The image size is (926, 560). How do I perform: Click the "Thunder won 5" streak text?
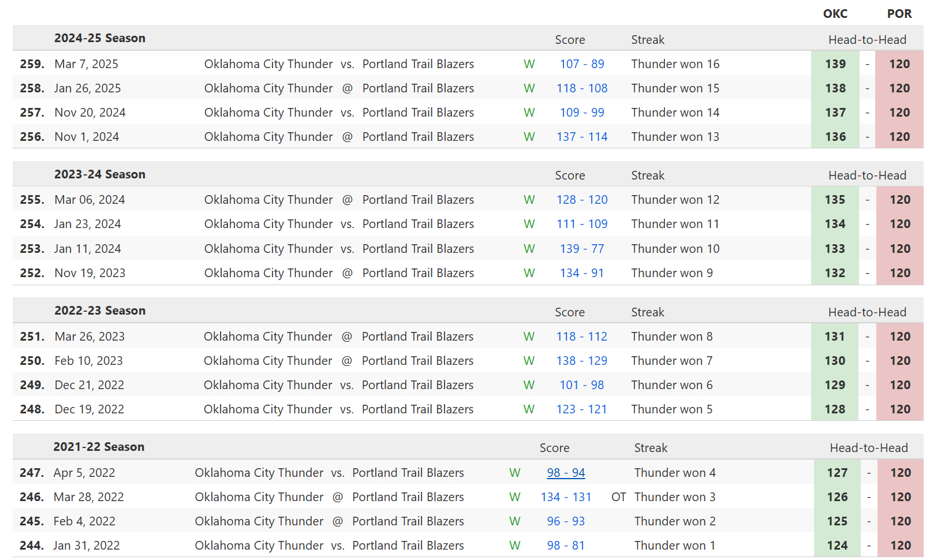[672, 409]
